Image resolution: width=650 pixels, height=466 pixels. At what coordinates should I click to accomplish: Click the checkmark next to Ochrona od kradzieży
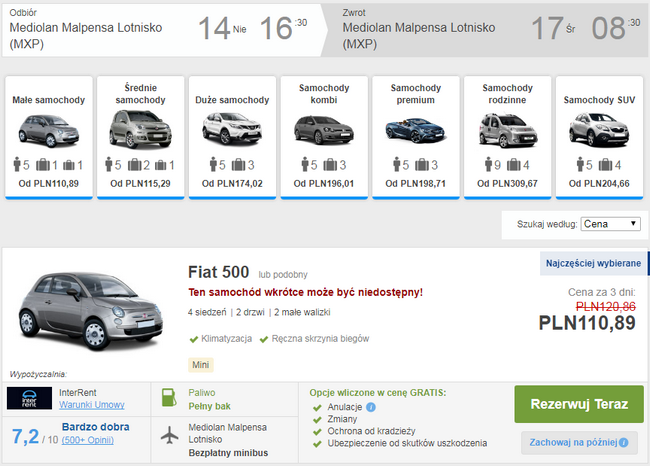[x=318, y=432]
